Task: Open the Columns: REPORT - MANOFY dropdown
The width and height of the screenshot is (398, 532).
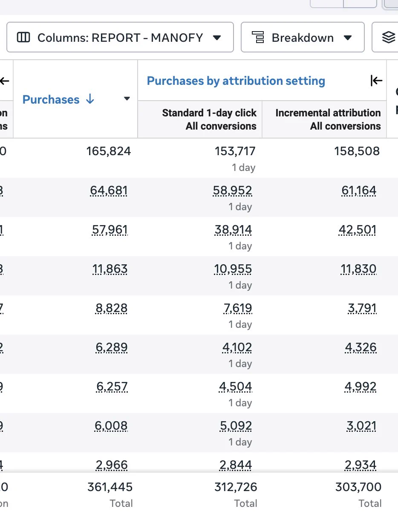Action: point(120,38)
